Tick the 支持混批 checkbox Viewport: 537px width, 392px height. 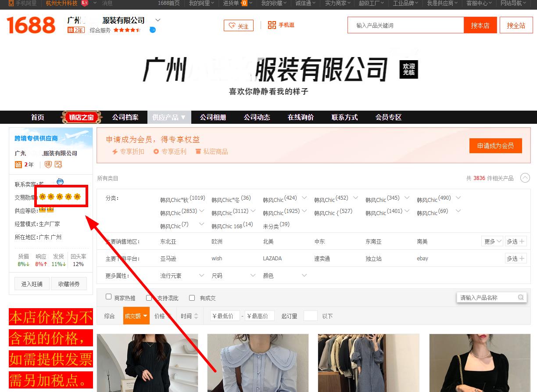coord(149,298)
